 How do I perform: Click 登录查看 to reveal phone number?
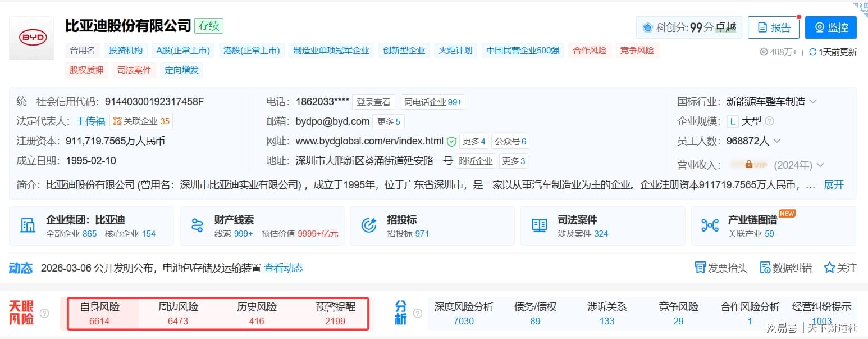(373, 102)
